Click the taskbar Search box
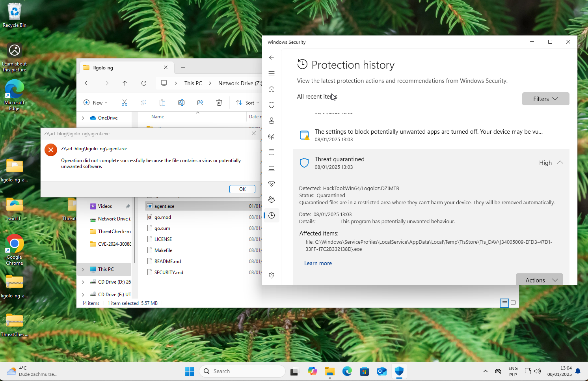This screenshot has width=588, height=381. [x=242, y=371]
